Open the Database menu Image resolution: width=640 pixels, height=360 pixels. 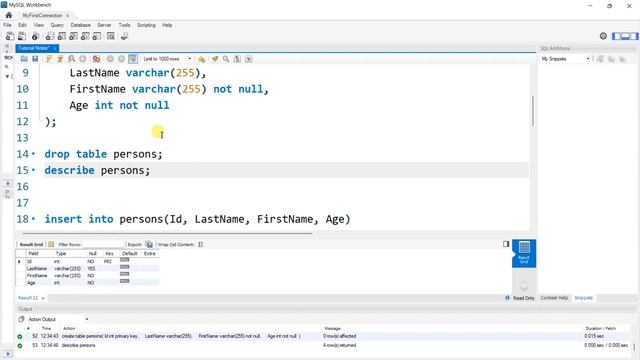click(80, 25)
